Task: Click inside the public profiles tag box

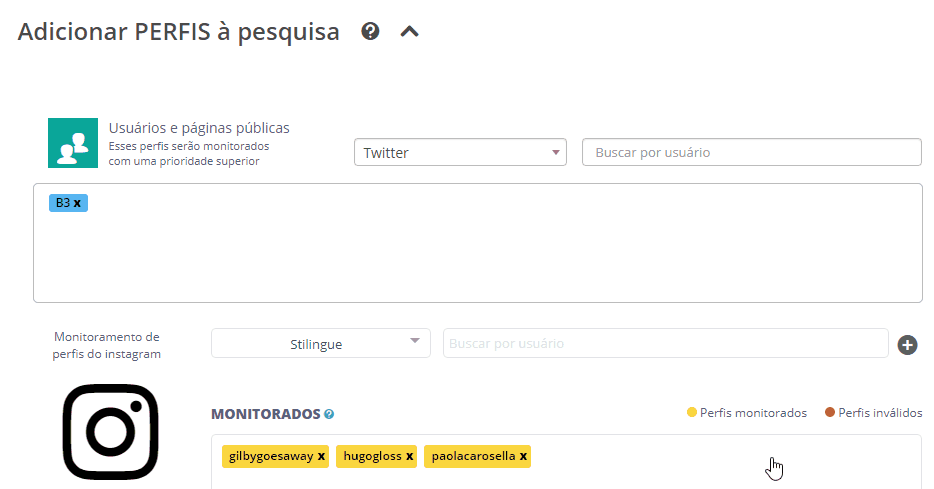Action: coord(477,250)
